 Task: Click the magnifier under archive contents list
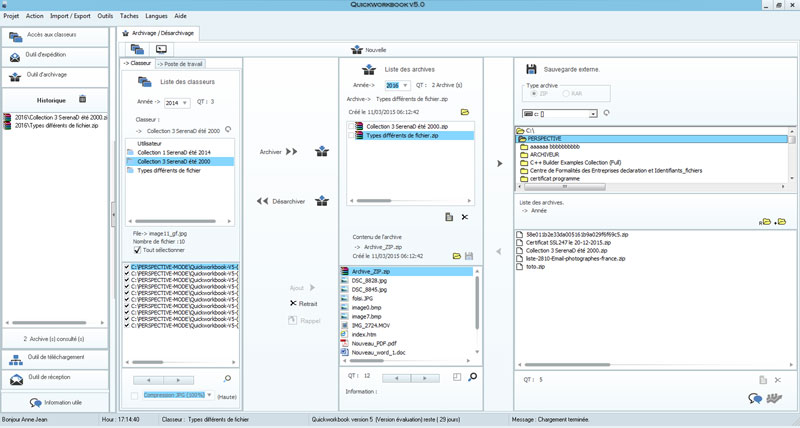pyautogui.click(x=472, y=377)
